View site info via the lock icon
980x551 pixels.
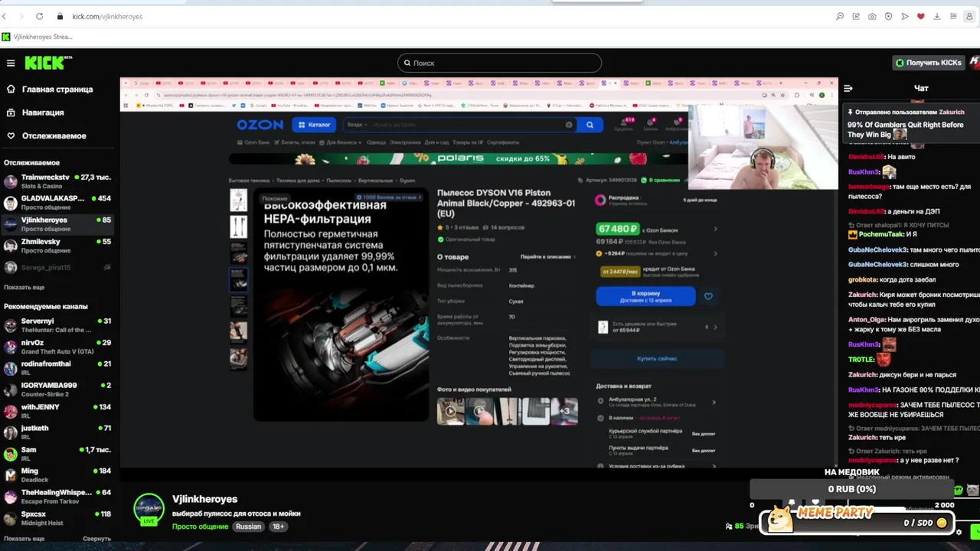60,16
